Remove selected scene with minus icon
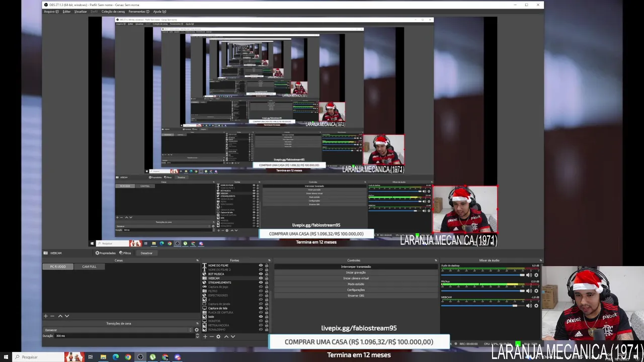644x362 pixels. click(52, 316)
